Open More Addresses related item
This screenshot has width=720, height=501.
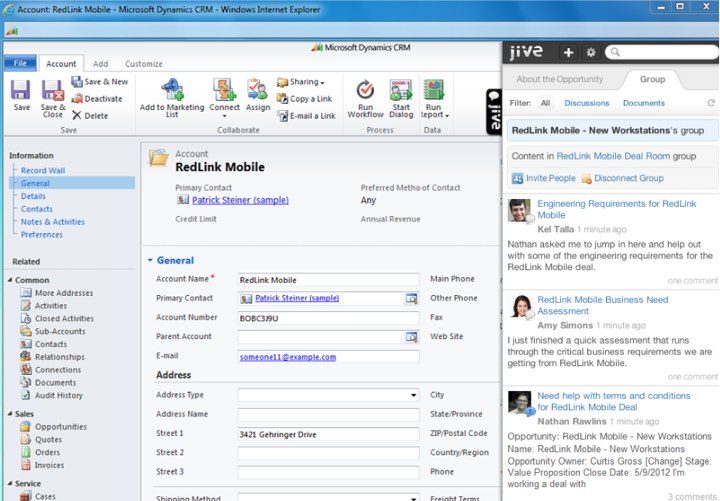coord(56,293)
